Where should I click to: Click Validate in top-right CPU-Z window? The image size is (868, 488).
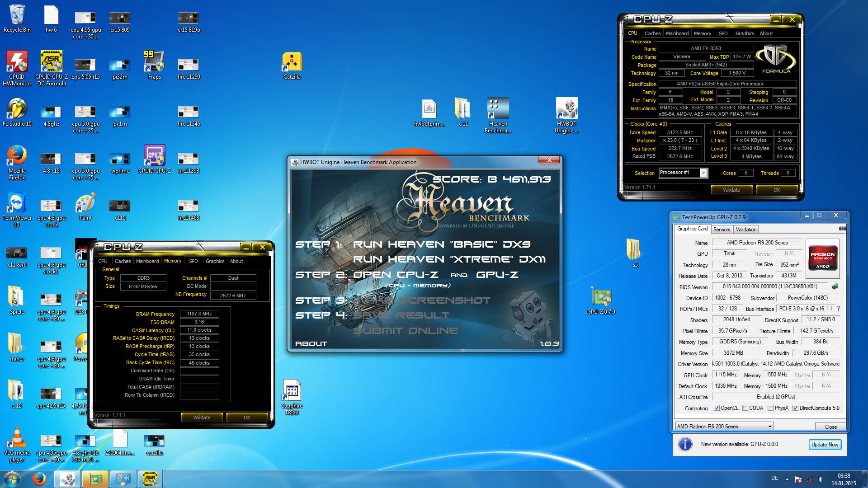[x=731, y=190]
